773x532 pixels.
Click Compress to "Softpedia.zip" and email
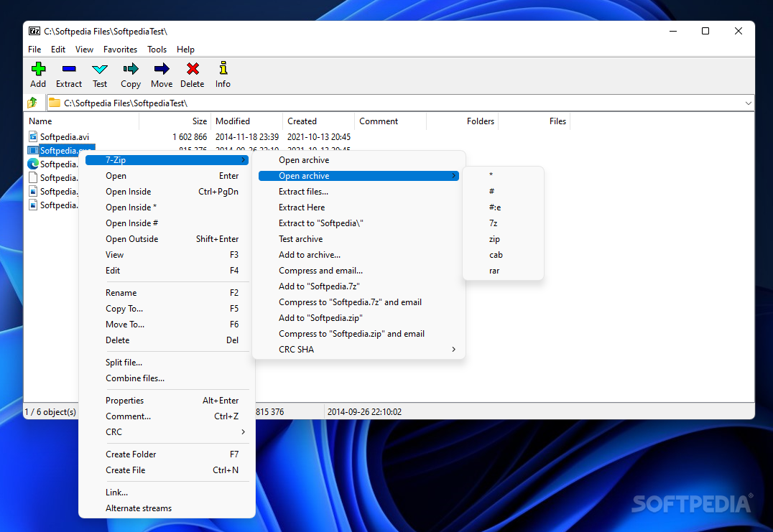tap(358, 333)
